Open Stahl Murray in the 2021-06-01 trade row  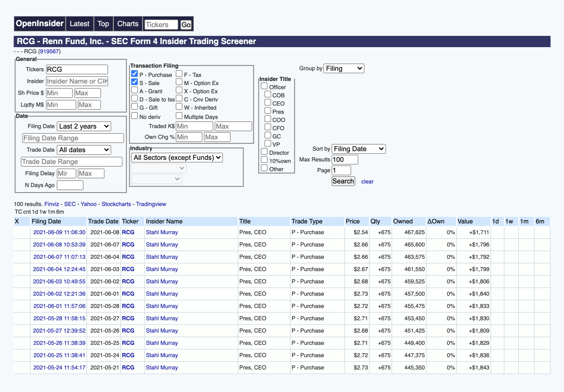tap(162, 294)
